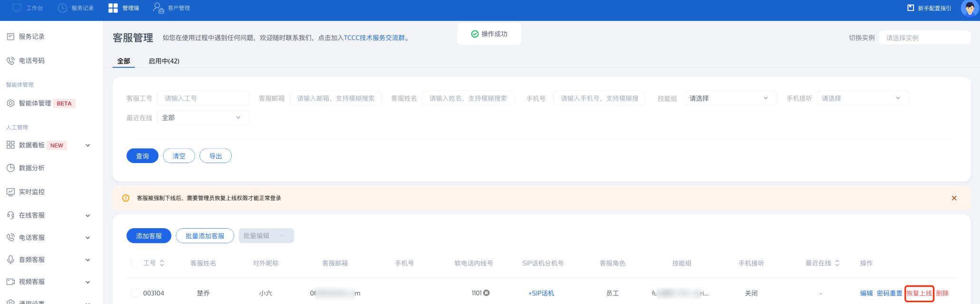
Task: Open the 最近在线 filter dropdown
Action: (203, 118)
